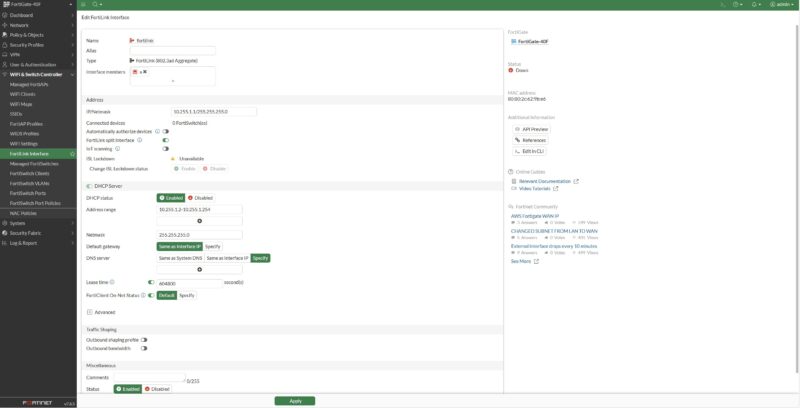Show info for Automatically authorize devices

(157, 132)
